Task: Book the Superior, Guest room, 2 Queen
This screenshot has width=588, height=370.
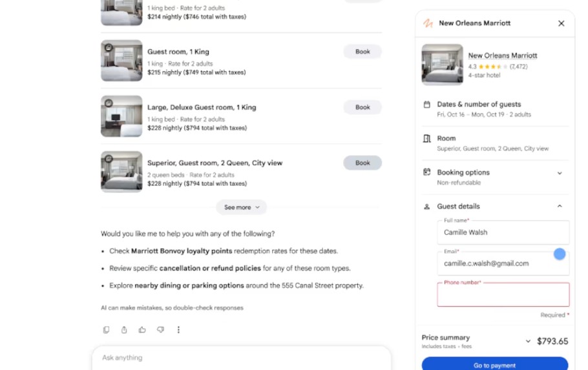Action: coord(362,163)
